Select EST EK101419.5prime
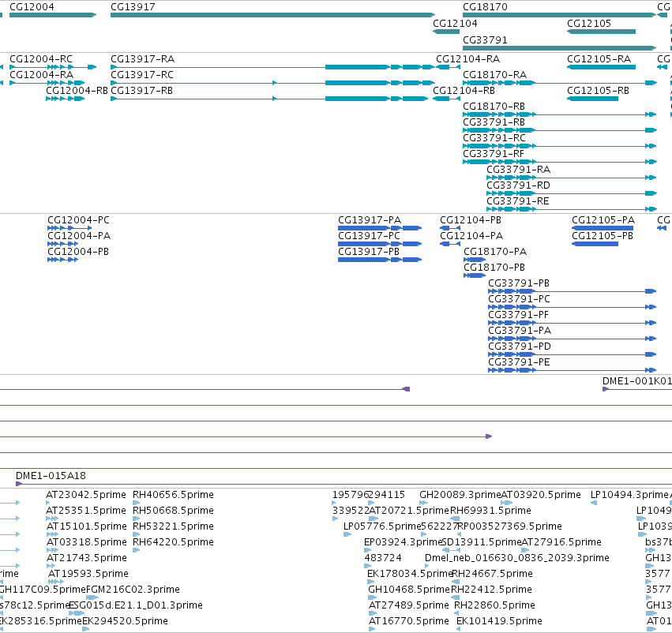This screenshot has height=633, width=672. tap(499, 621)
